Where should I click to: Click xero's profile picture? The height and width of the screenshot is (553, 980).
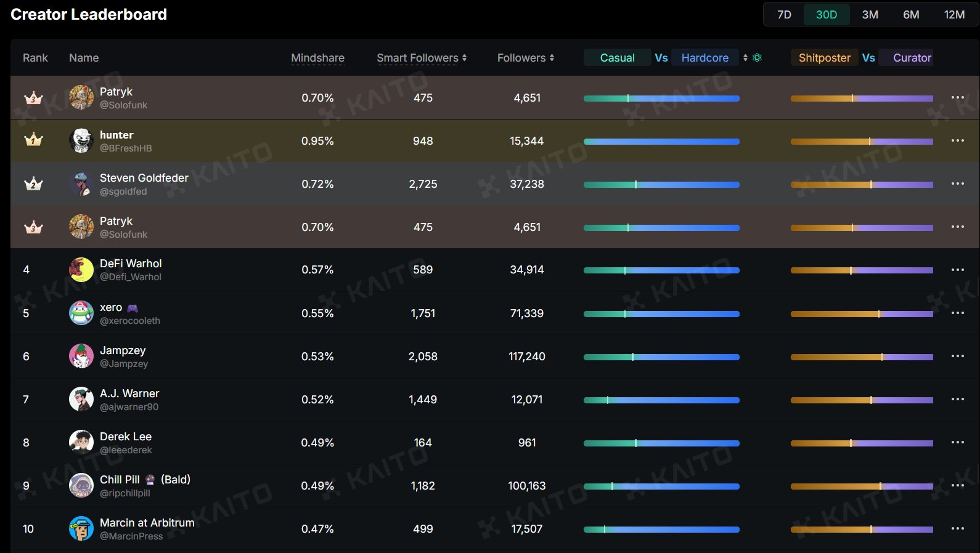[x=81, y=313]
